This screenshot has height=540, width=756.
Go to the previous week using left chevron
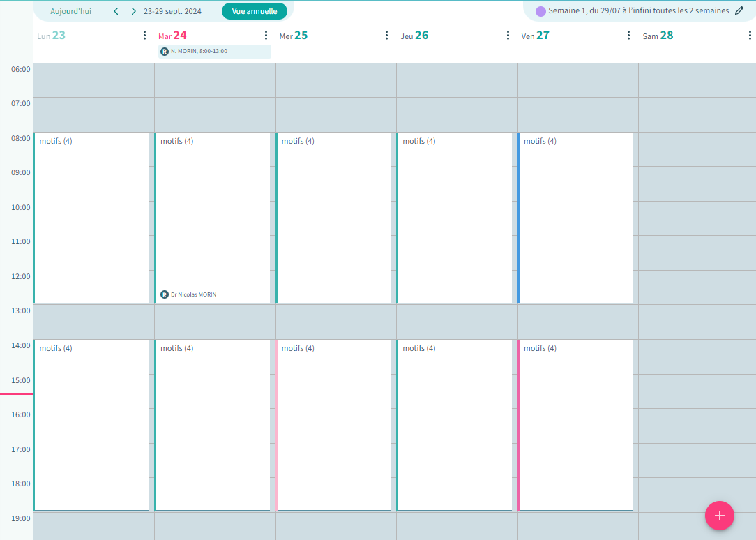[x=116, y=11]
